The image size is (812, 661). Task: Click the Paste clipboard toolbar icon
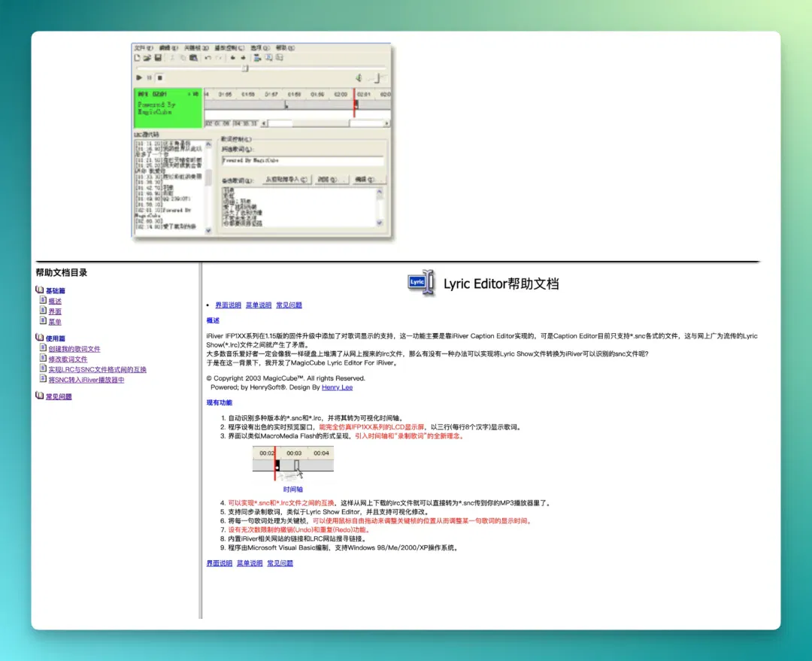point(193,58)
